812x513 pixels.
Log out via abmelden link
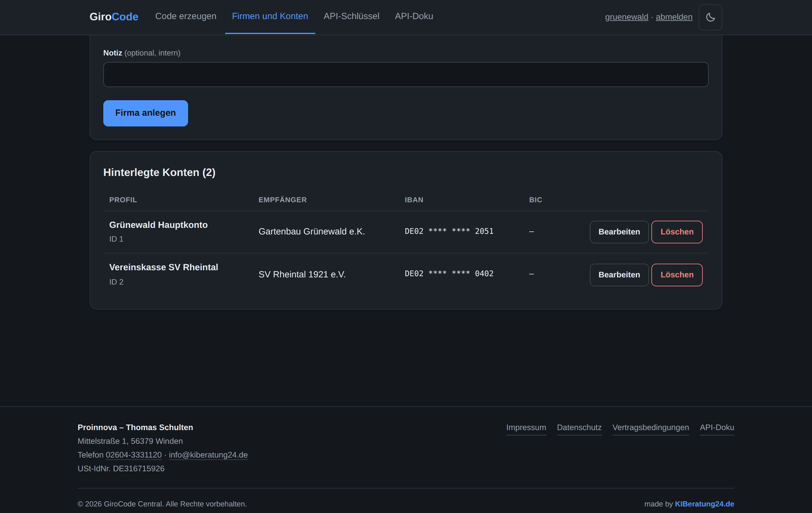674,17
